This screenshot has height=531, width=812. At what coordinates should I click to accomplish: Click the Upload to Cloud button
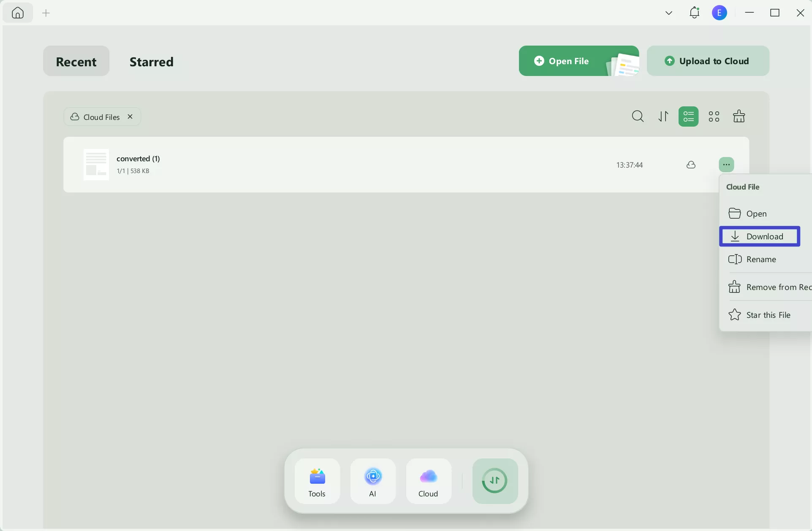[x=708, y=61]
